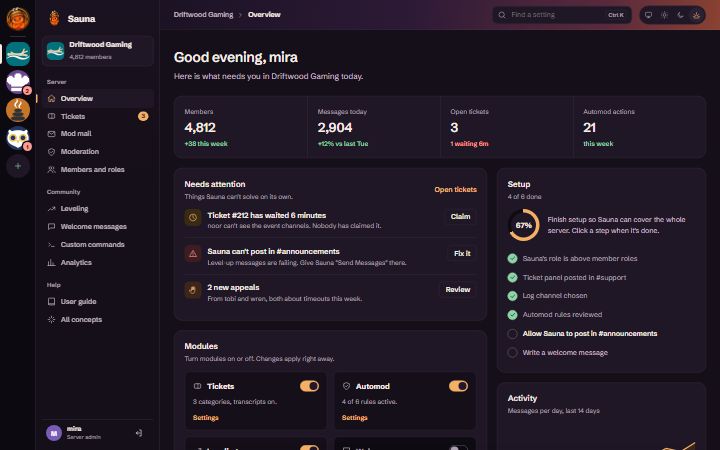Click the Ticket #212 has waited 6 minutes text
Image resolution: width=720 pixels, height=450 pixels.
(x=266, y=215)
